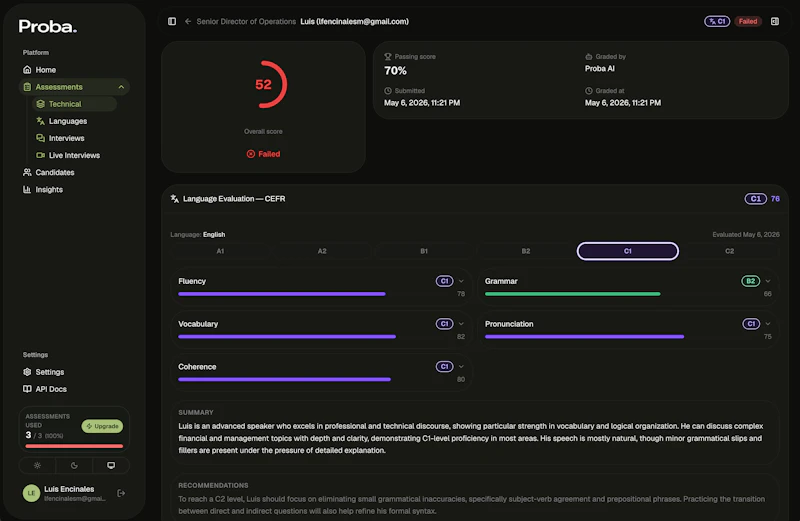Click the Vocabulary score bar

click(287, 337)
